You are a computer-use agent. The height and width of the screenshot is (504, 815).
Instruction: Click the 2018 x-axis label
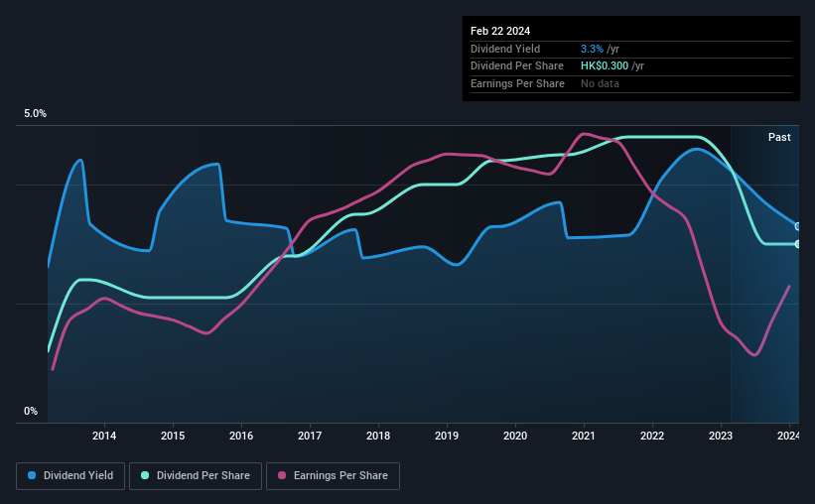click(378, 436)
